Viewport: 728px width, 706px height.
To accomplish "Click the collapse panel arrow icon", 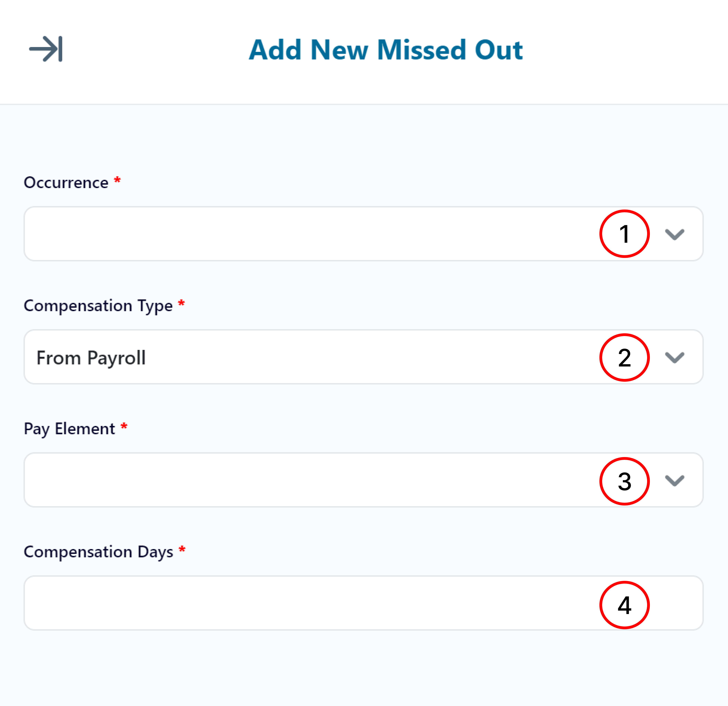I will click(x=46, y=49).
